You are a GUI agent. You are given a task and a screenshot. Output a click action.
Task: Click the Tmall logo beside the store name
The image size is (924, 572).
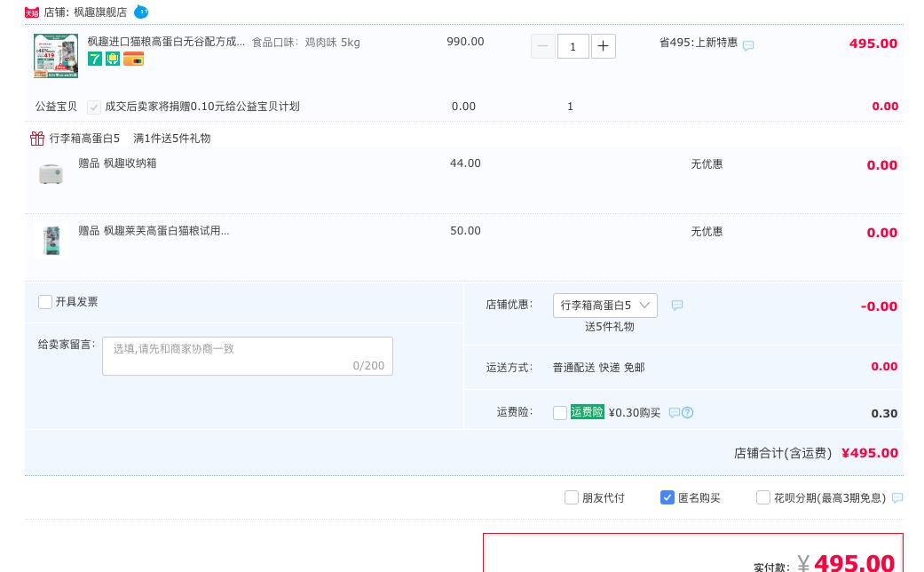[x=32, y=12]
